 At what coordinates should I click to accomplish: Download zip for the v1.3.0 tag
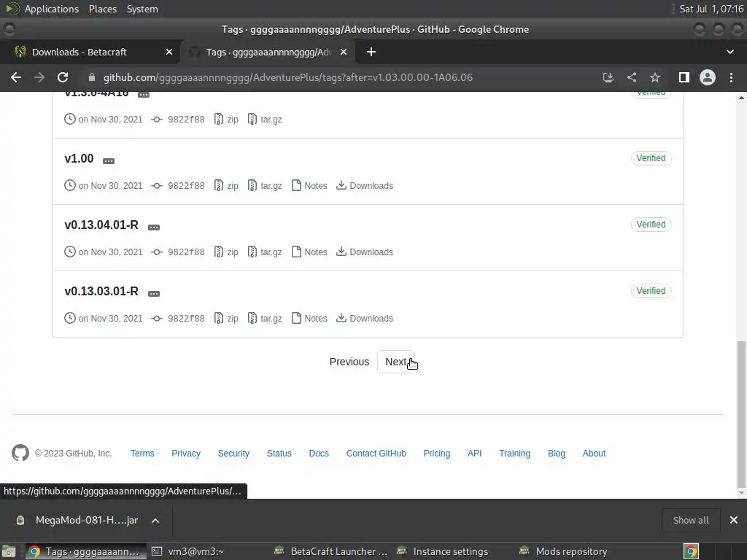(x=226, y=119)
